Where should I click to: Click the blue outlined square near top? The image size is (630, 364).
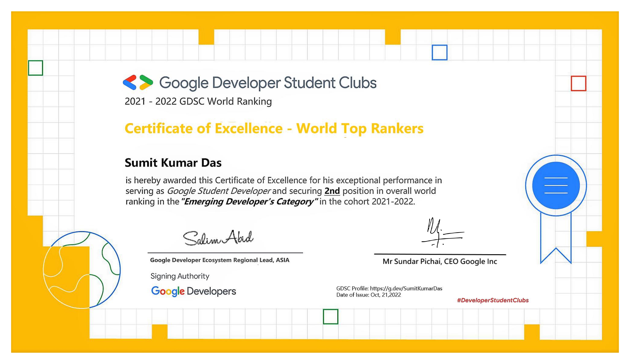(x=439, y=52)
